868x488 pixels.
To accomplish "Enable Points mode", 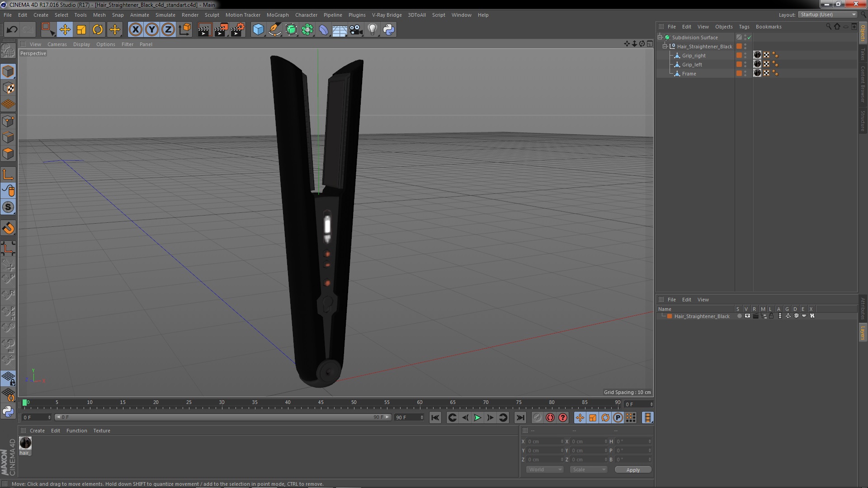I will pos(8,121).
